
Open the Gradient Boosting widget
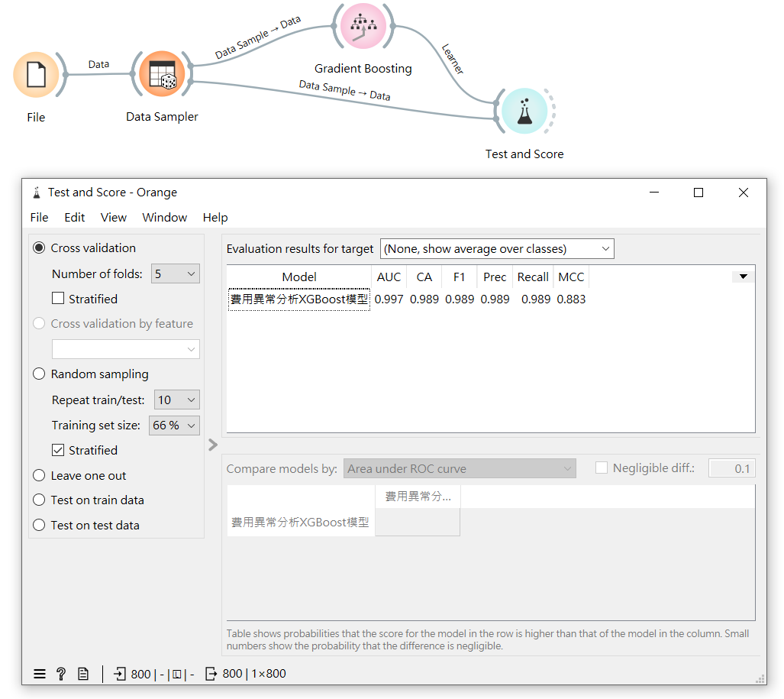click(x=363, y=27)
